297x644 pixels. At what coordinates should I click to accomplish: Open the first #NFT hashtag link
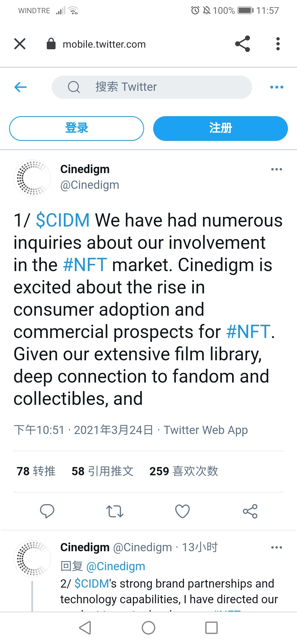[85, 265]
